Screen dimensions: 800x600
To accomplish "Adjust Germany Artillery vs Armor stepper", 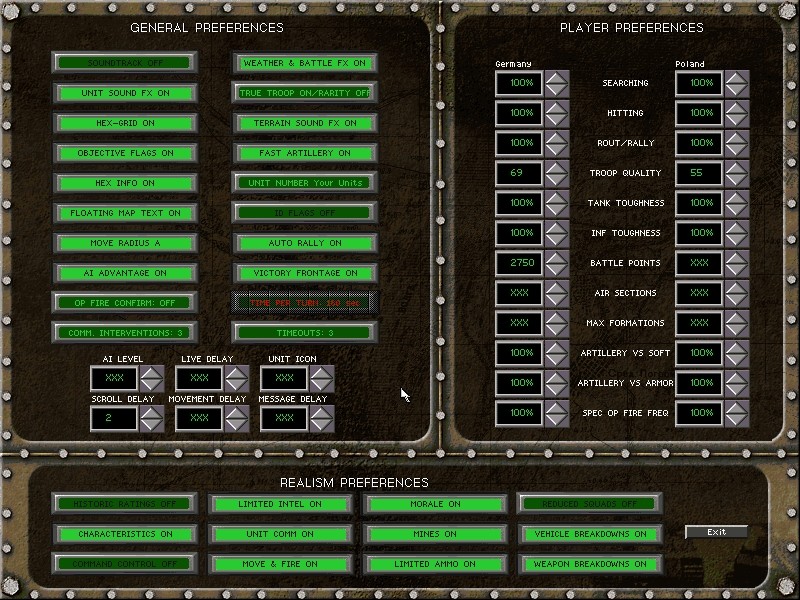I will coord(557,383).
